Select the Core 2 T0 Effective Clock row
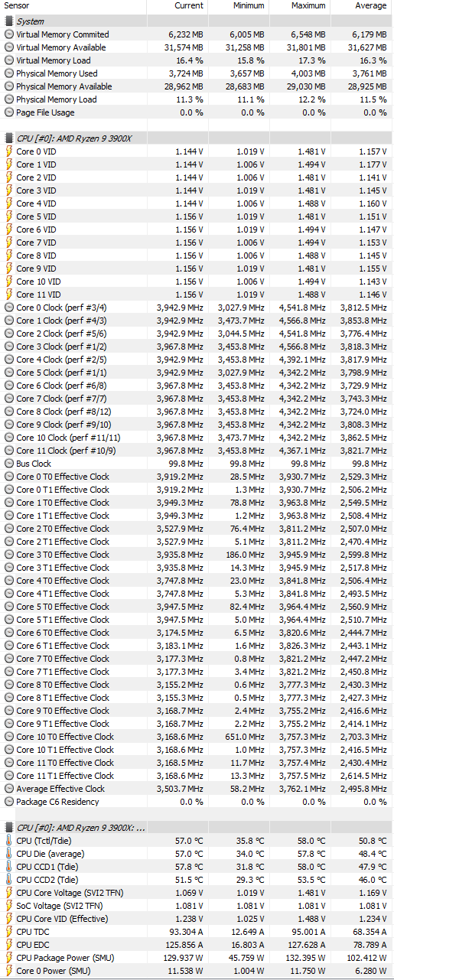This screenshot has width=459, height=980. click(x=197, y=529)
